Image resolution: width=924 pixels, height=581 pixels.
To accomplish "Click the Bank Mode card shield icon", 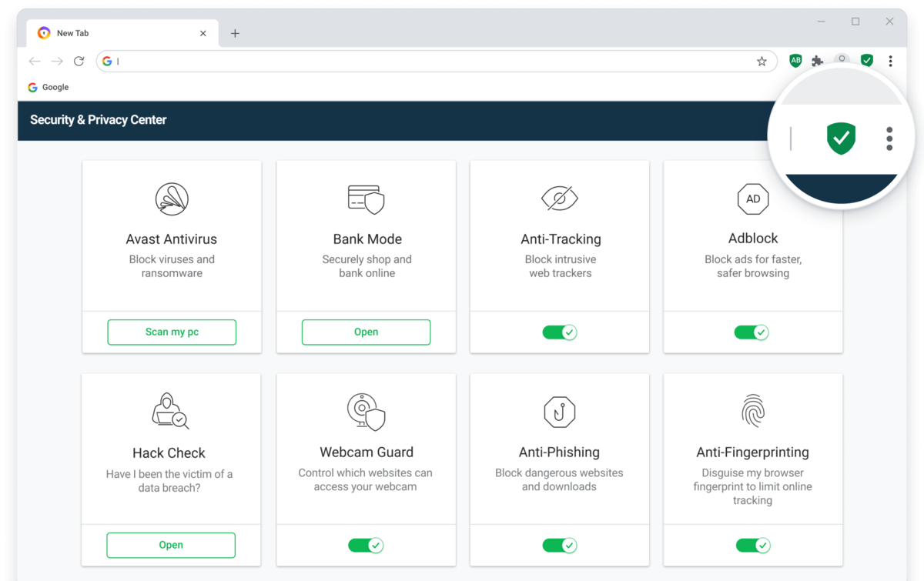I will click(x=366, y=199).
